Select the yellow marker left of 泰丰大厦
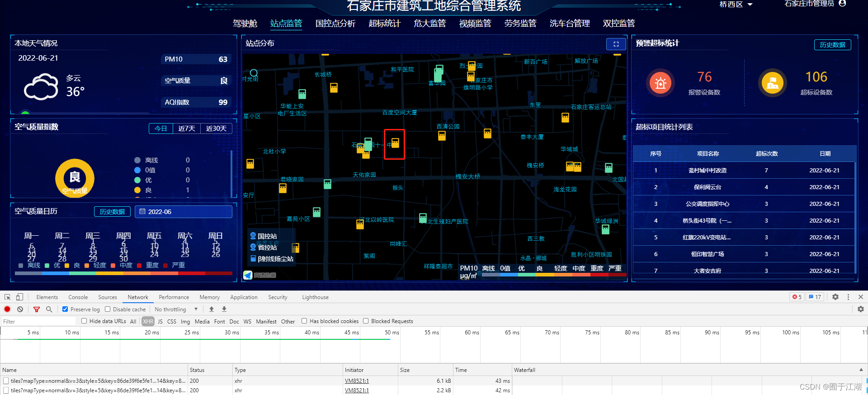This screenshot has height=395, width=868. click(x=487, y=133)
